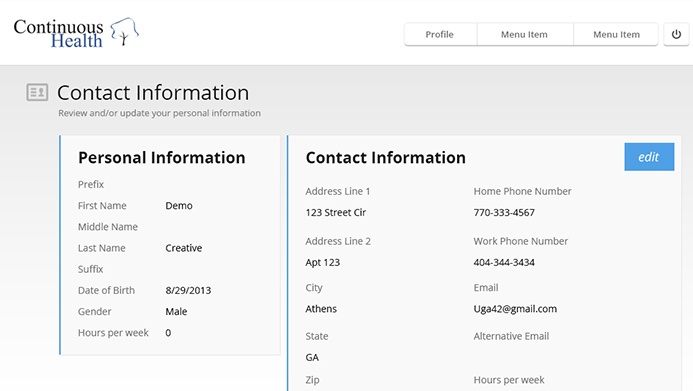
Task: Select the date value 8/29/2013
Action: click(188, 290)
